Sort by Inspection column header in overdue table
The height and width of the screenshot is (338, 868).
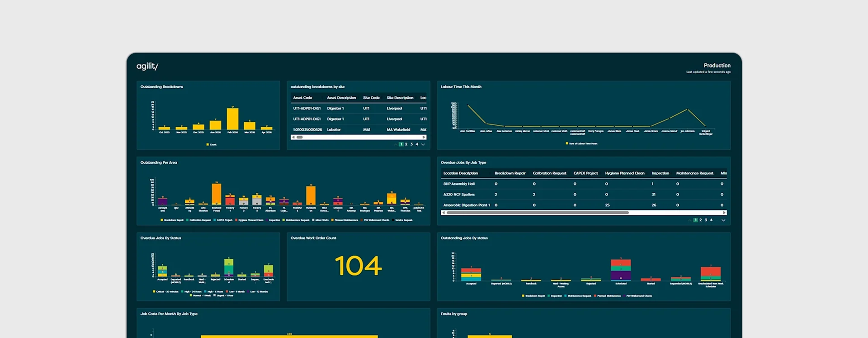pyautogui.click(x=660, y=173)
